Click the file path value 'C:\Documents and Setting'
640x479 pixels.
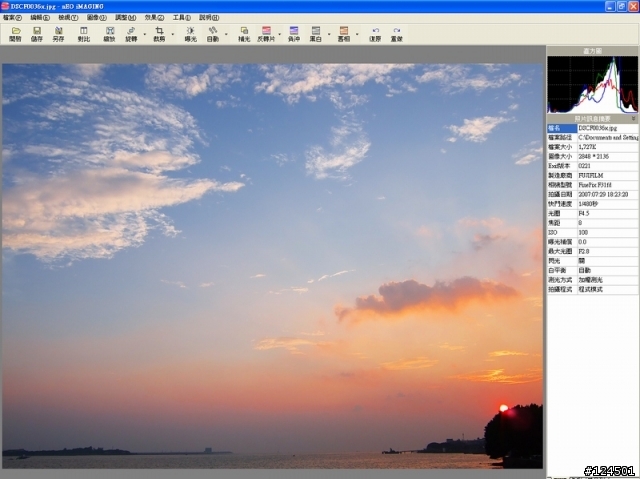(608, 137)
